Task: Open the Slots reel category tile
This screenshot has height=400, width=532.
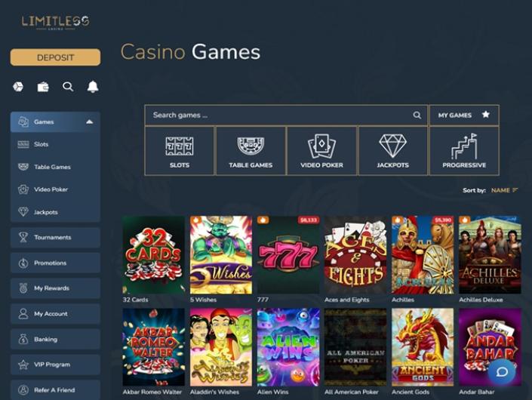Action: pyautogui.click(x=179, y=151)
